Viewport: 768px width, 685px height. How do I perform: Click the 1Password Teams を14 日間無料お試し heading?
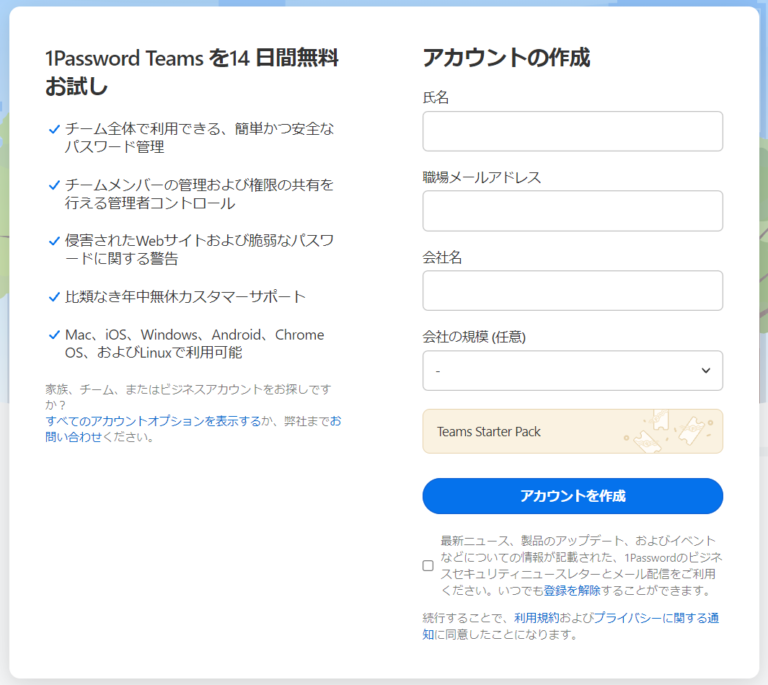click(192, 72)
